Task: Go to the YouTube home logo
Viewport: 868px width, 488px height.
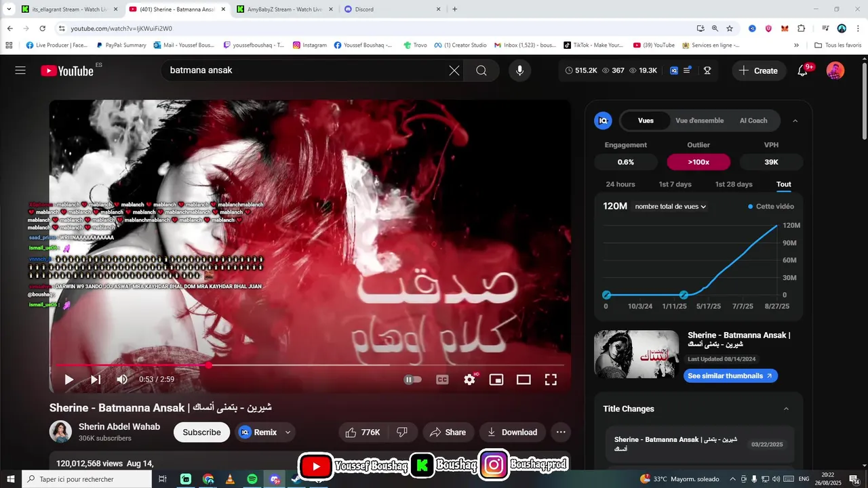Action: 67,70
